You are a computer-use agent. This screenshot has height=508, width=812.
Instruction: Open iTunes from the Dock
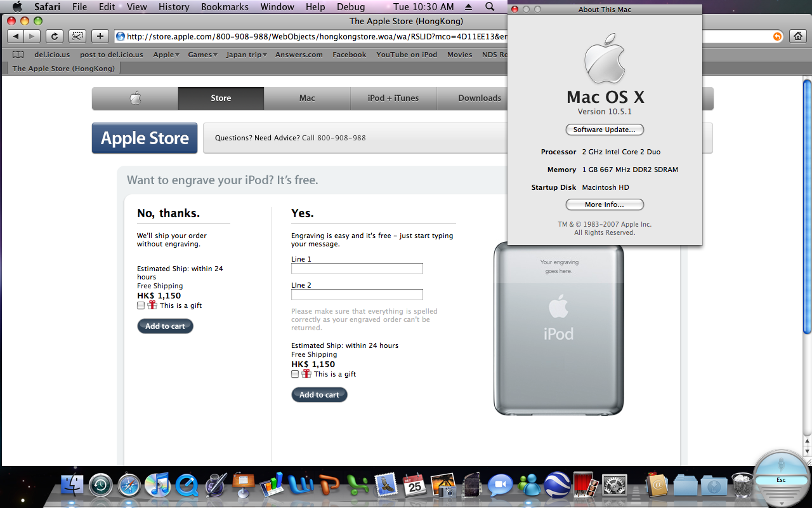(157, 486)
